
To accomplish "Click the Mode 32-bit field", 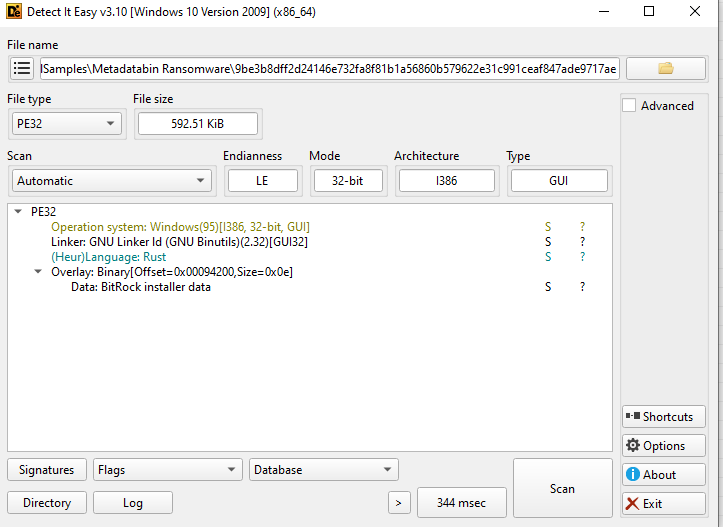I will [348, 181].
